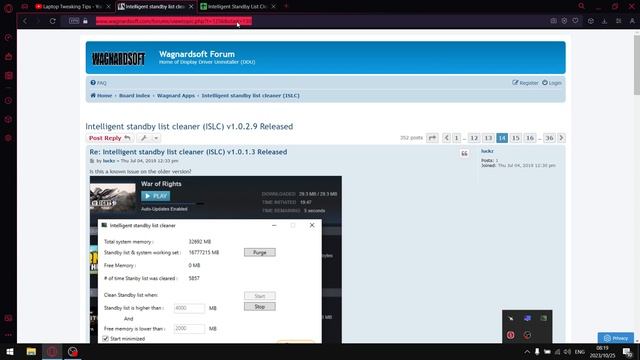Open sidebar three-dots more menu
Image resolution: width=640 pixels, height=360 pixels.
[8, 335]
